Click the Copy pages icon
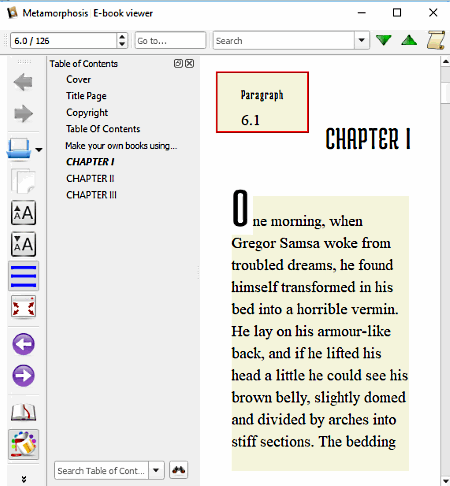The height and width of the screenshot is (486, 450). pos(23,181)
